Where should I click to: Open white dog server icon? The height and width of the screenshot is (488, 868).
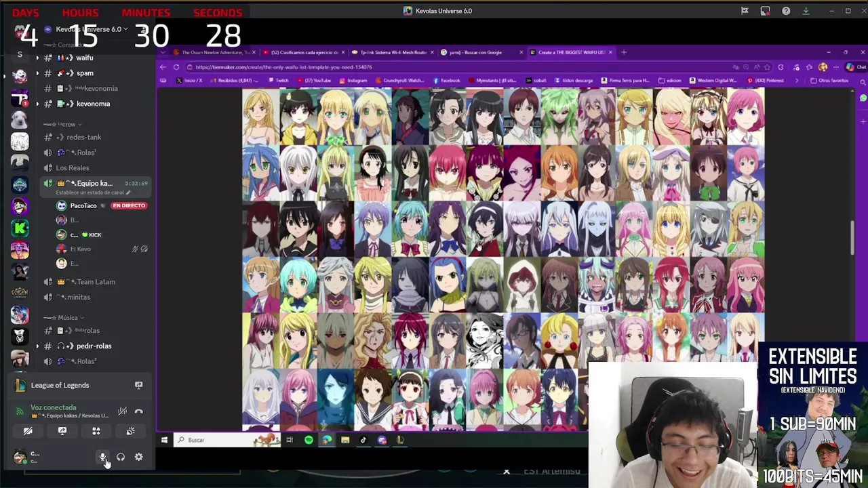coord(20,120)
